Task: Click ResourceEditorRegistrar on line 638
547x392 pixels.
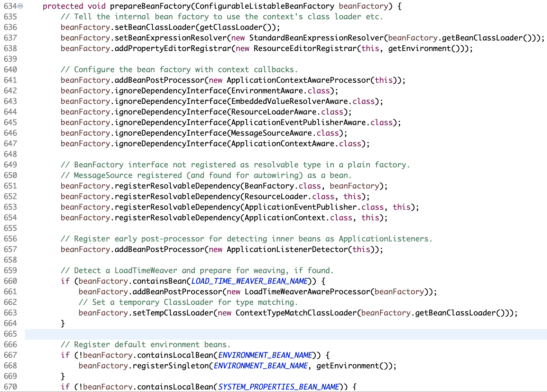Action: (x=305, y=49)
